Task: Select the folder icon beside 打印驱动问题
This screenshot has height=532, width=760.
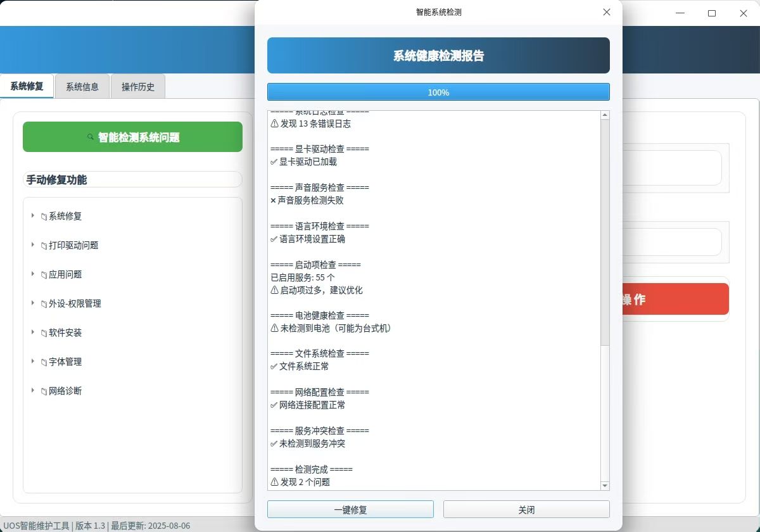Action: 44,246
